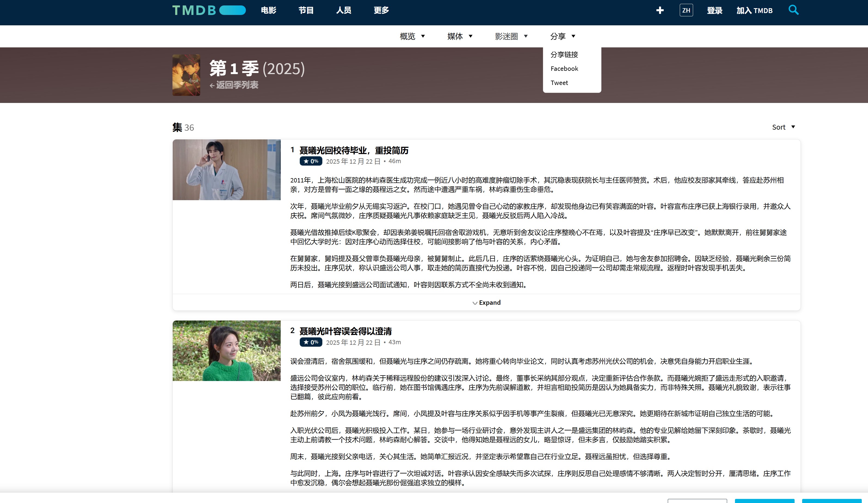Screen dimensions: 868x503
Task: Click episode 2 still image
Action: (x=226, y=350)
